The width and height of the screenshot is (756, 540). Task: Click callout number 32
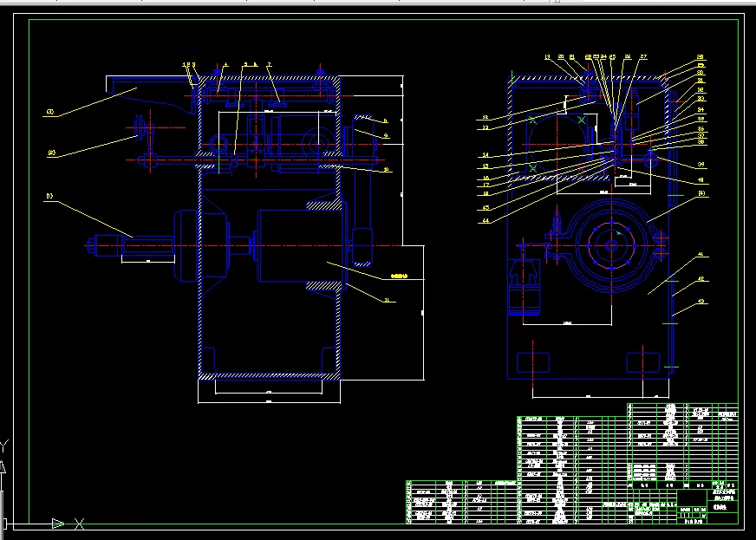click(700, 90)
